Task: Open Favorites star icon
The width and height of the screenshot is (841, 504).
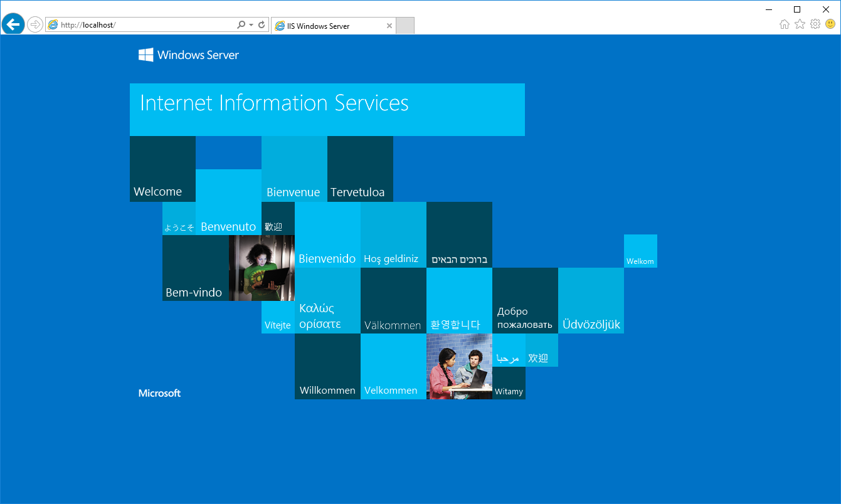Action: point(800,24)
